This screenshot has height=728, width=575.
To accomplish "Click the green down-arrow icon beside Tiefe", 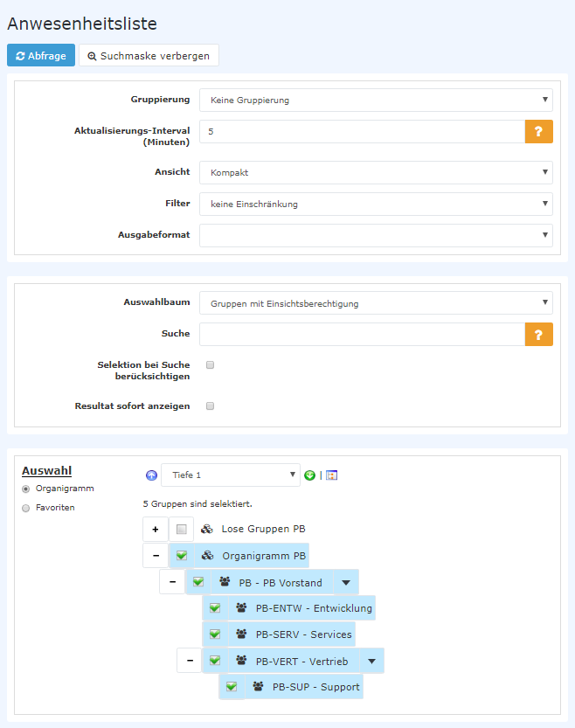I will pos(309,475).
